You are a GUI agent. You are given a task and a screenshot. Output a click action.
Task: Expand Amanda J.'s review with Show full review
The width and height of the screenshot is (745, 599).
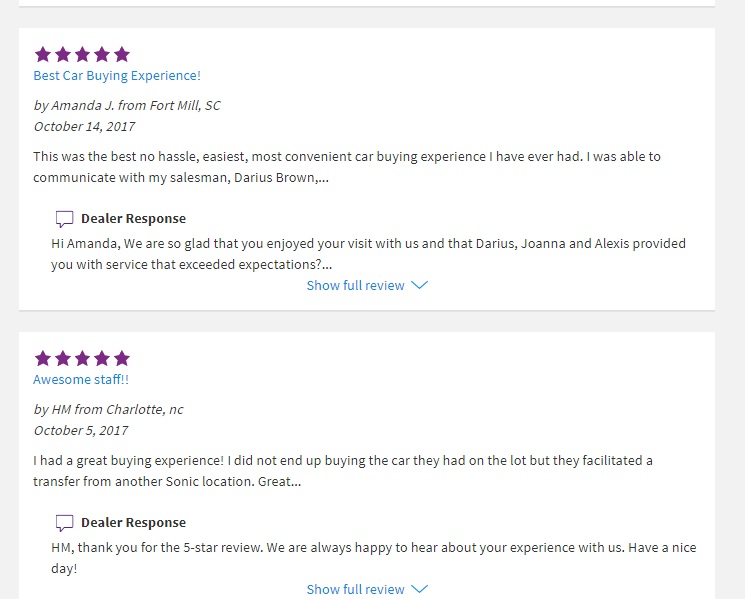(x=355, y=285)
